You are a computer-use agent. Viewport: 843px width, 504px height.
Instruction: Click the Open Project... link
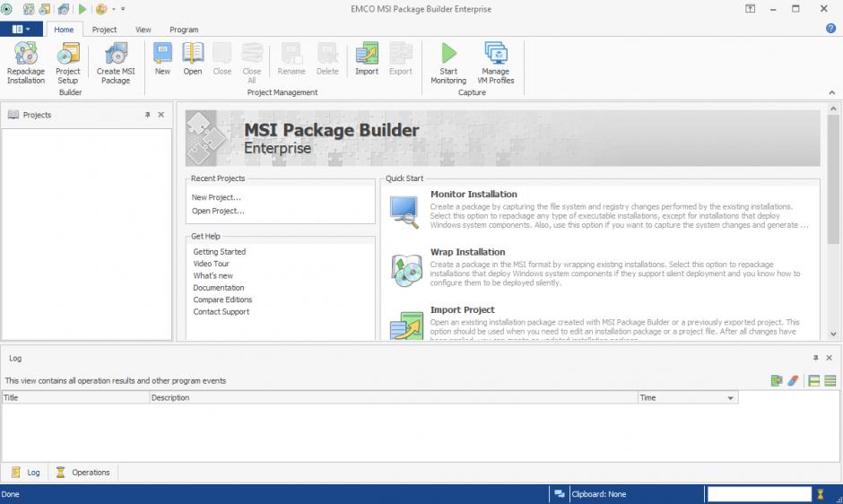(218, 211)
